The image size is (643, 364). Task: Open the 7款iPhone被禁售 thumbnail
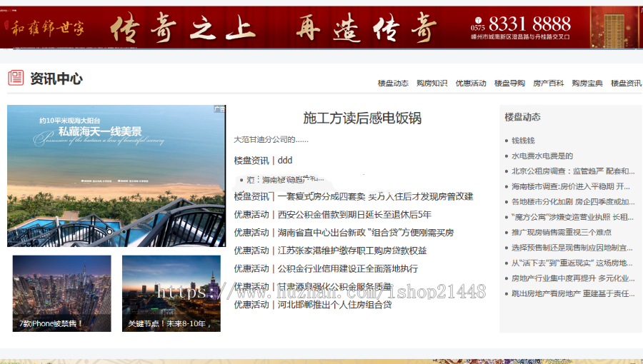pyautogui.click(x=62, y=293)
